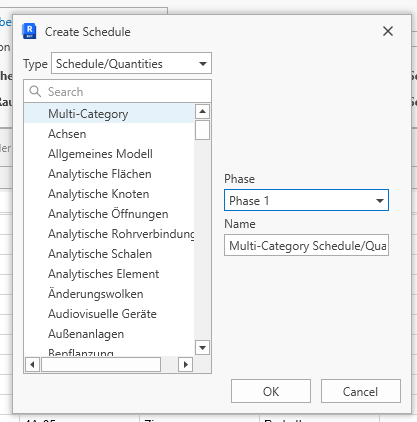Close the Create Schedule dialog
The image size is (417, 422).
[x=388, y=31]
